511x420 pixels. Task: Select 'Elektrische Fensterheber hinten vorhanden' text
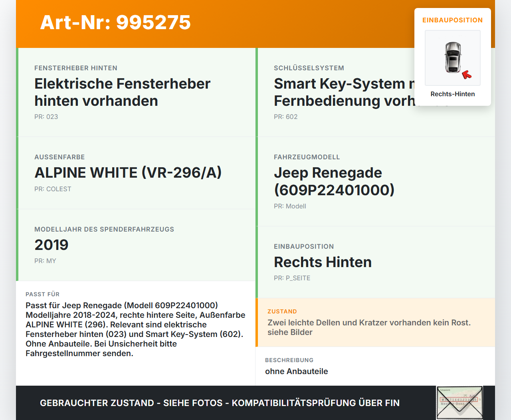123,92
